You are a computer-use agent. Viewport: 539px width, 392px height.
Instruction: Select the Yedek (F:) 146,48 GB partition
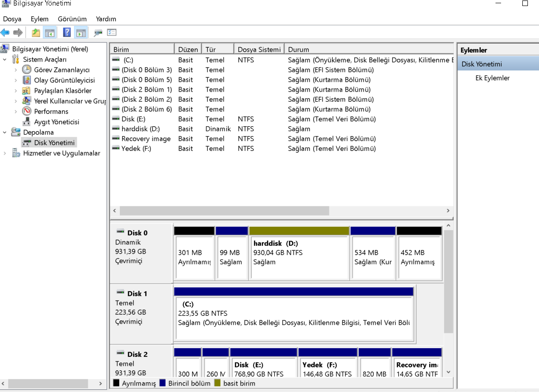(x=328, y=363)
